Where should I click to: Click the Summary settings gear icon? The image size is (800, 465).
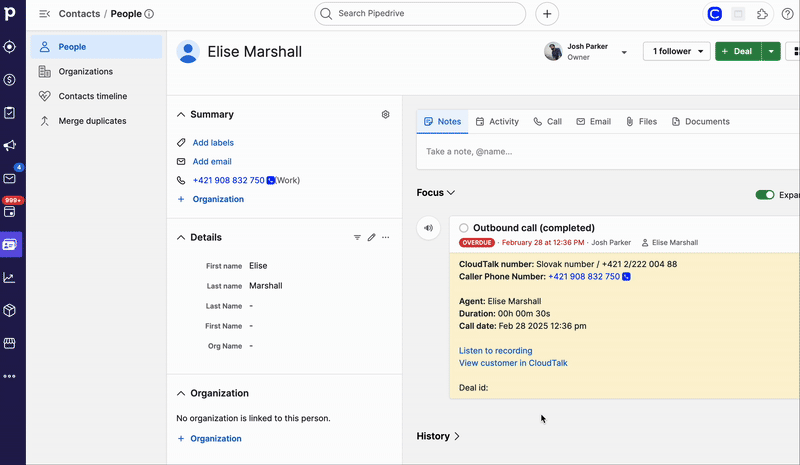click(x=386, y=115)
